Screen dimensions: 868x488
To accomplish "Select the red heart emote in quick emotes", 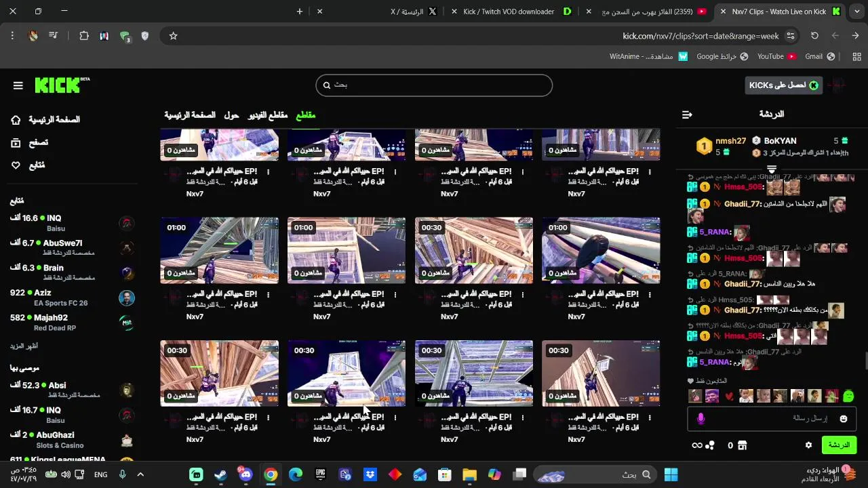I will 729,396.
